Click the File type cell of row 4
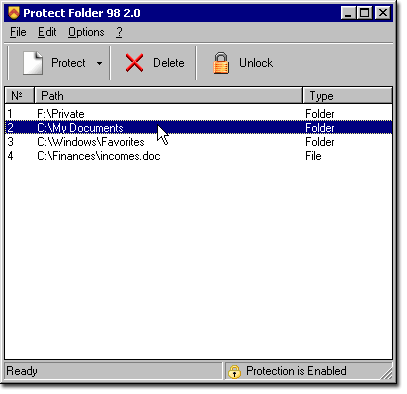407x394 pixels. point(313,156)
